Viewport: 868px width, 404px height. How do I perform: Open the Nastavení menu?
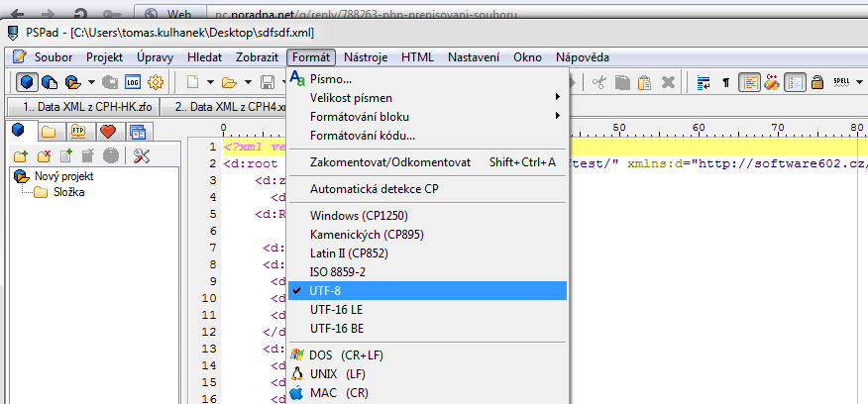(474, 57)
